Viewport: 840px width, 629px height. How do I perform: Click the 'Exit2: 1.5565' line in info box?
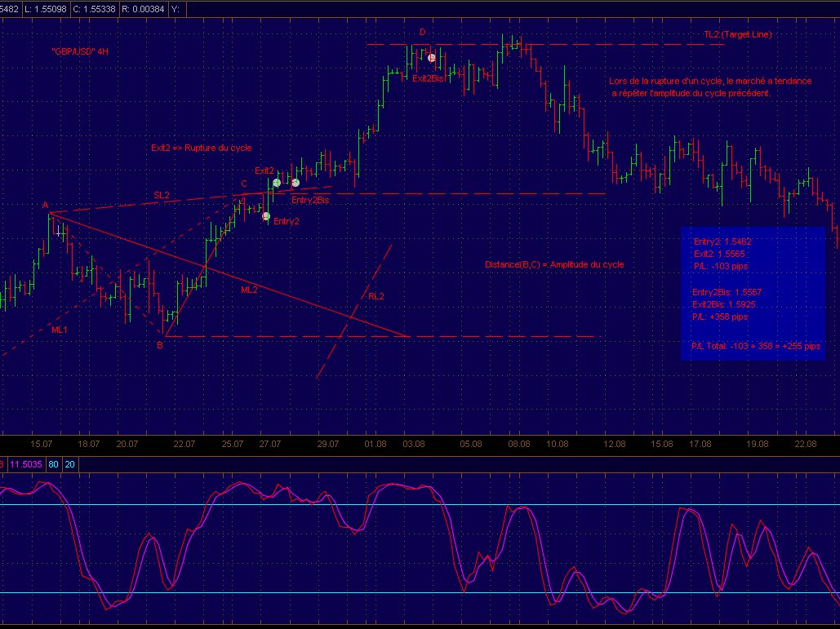[719, 254]
